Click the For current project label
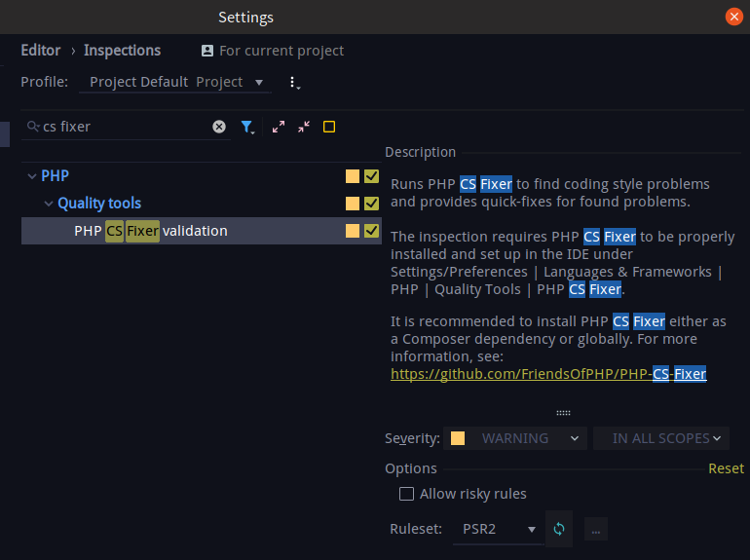The width and height of the screenshot is (750, 560). [281, 51]
